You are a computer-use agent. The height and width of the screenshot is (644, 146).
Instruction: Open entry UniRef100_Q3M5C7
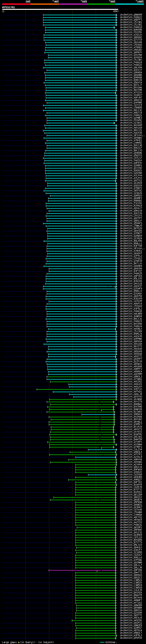[131, 424]
